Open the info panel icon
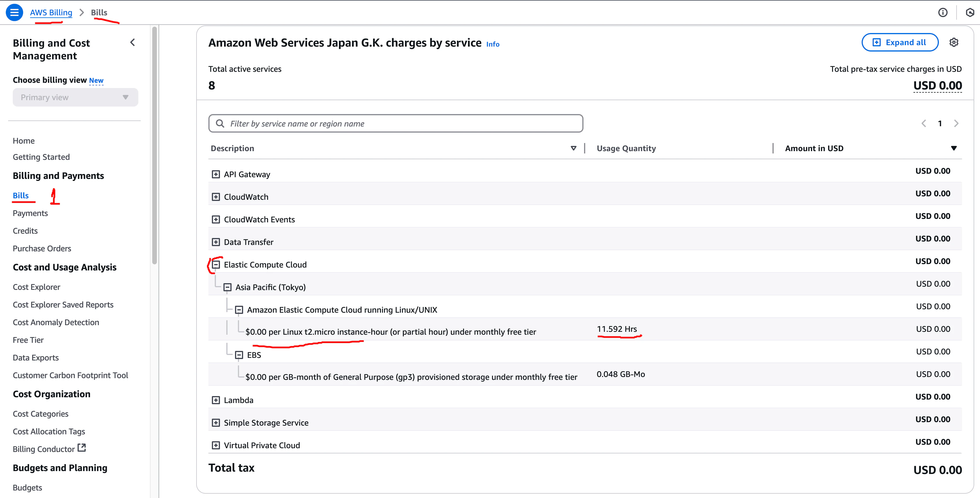 [943, 12]
